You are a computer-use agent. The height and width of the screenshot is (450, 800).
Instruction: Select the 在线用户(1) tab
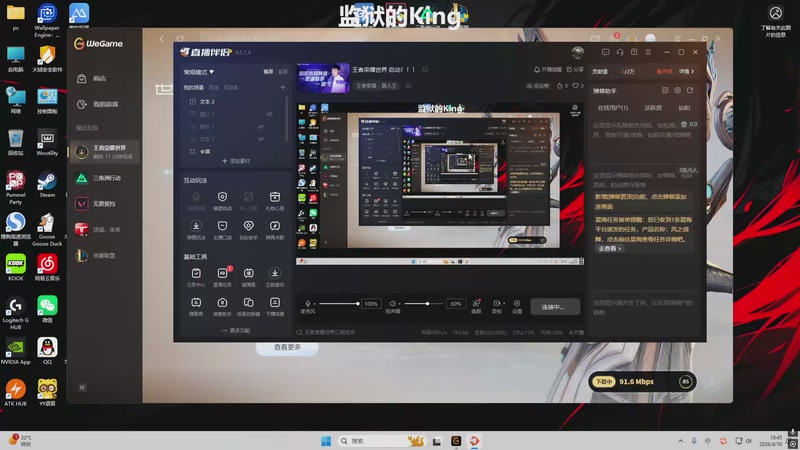coord(612,108)
